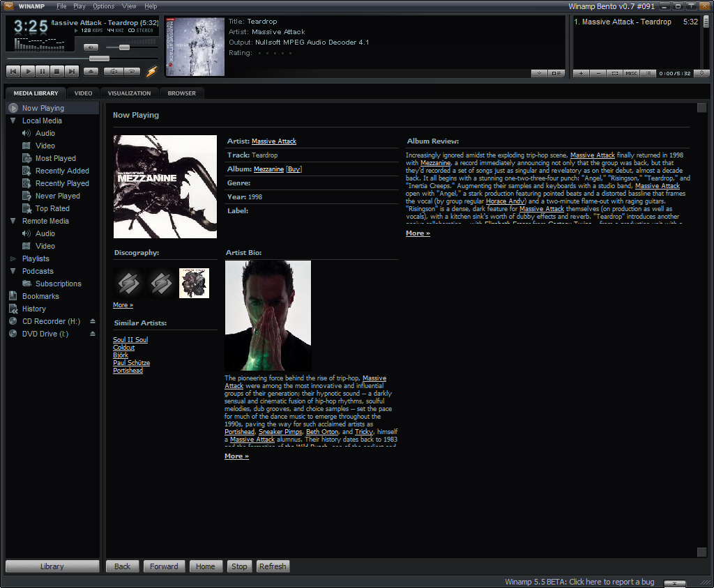714x588 pixels.
Task: Add file with playlist plus button
Action: tap(581, 73)
